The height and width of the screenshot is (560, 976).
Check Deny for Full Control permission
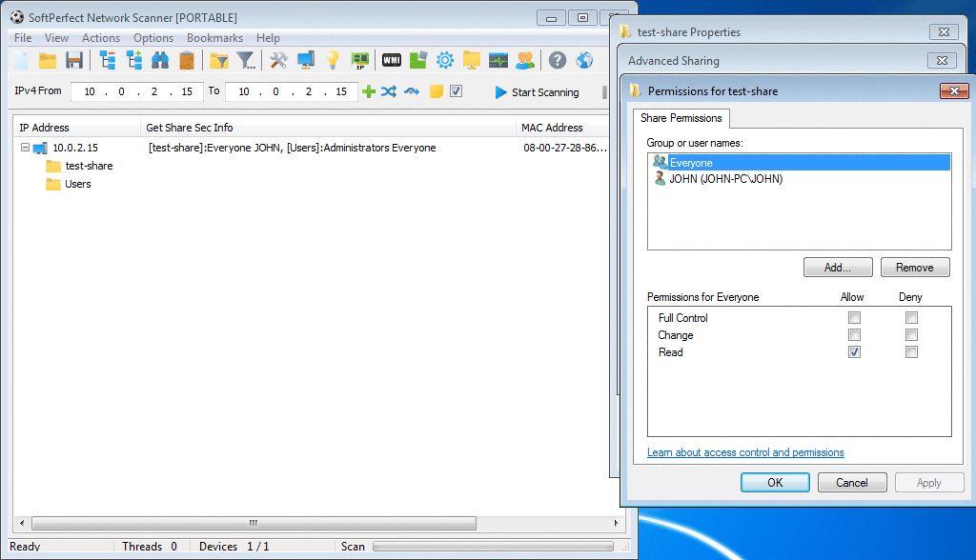(911, 318)
